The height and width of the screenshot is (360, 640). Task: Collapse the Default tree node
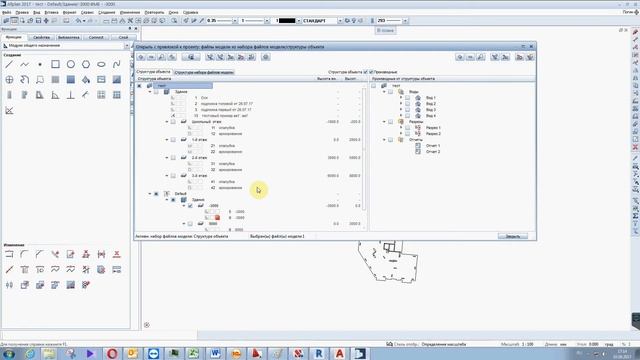click(150, 193)
